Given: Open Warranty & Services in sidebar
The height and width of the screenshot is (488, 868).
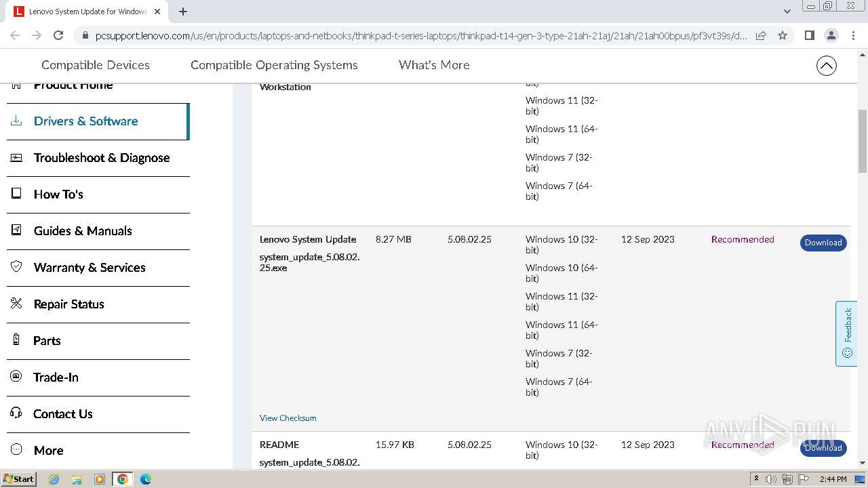Looking at the screenshot, I should pos(98,268).
